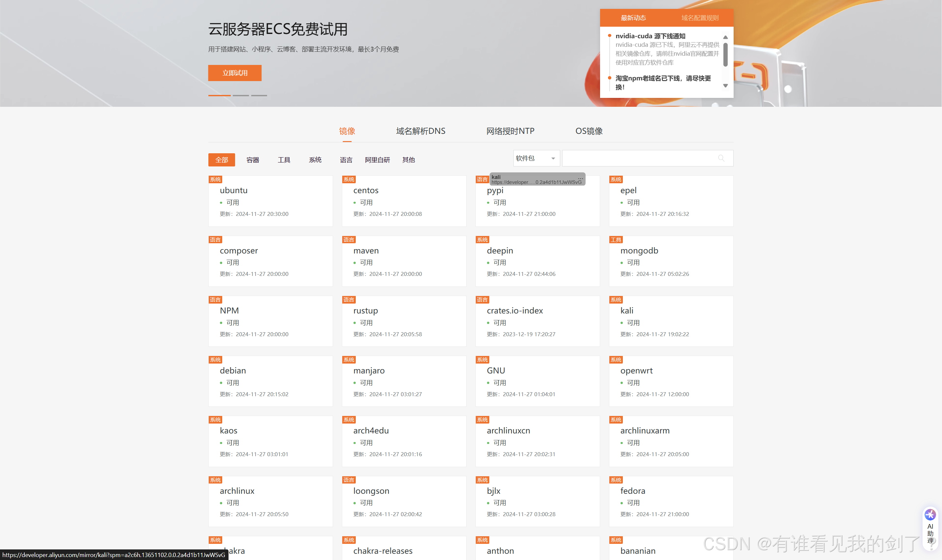942x560 pixels.
Task: Select the first carousel indicator bar
Action: pyautogui.click(x=219, y=96)
